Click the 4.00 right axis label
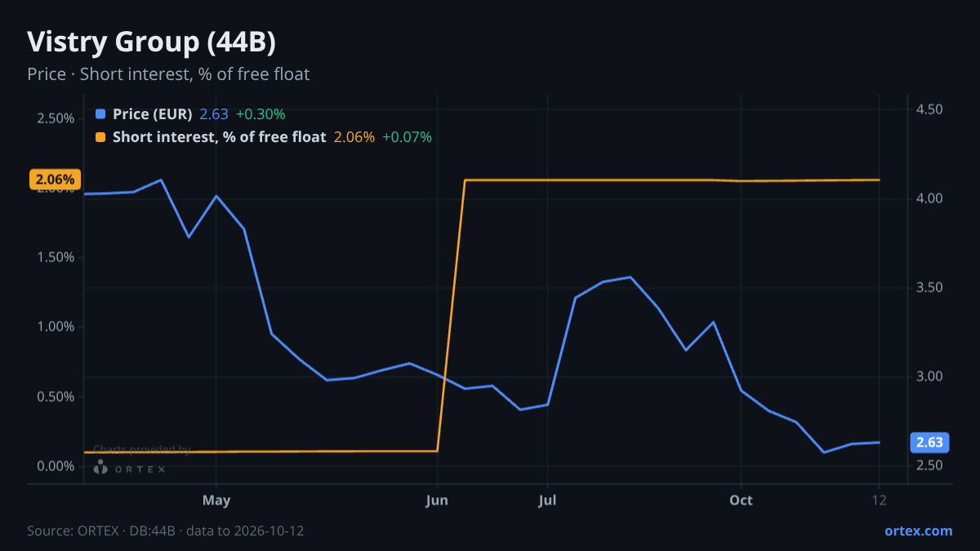Image resolution: width=980 pixels, height=551 pixels. 929,198
